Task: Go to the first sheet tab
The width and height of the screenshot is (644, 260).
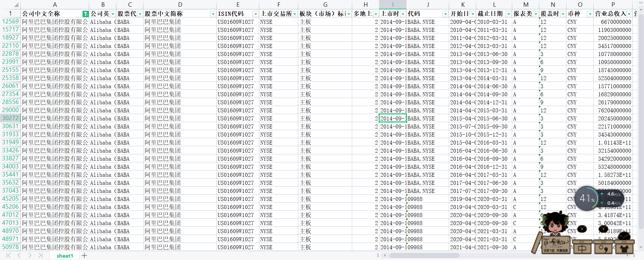Action: [9, 256]
